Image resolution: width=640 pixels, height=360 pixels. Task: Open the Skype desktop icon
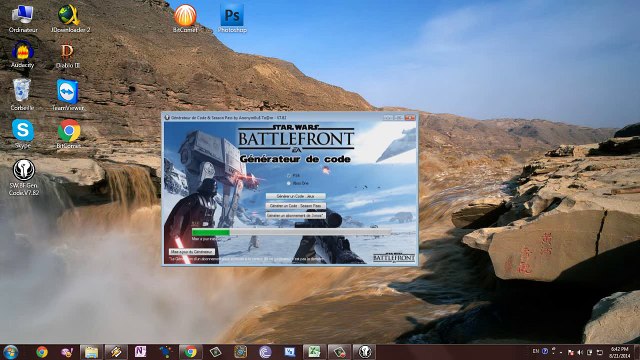23,133
